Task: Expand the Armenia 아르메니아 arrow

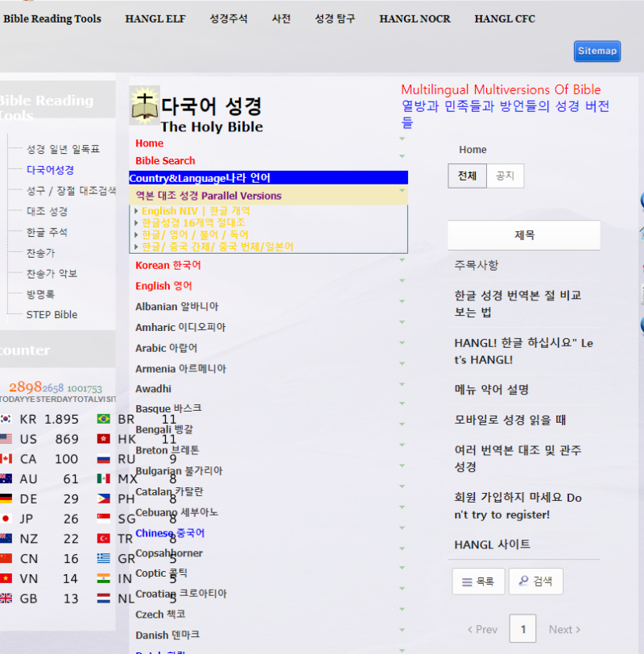Action: (402, 364)
